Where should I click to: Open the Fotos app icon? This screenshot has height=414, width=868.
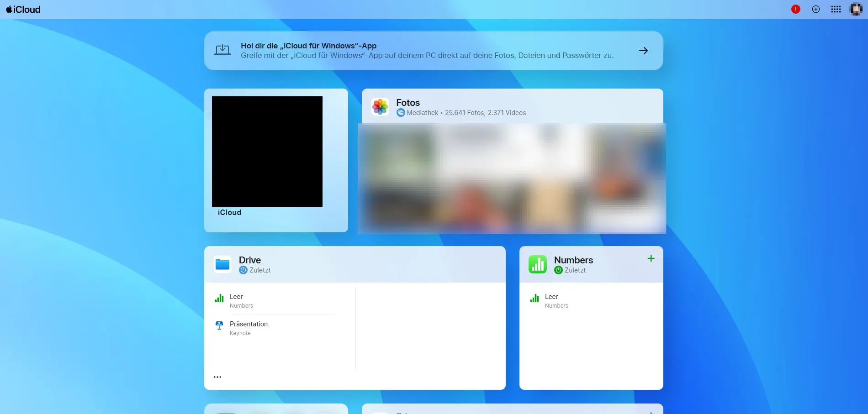pos(380,107)
